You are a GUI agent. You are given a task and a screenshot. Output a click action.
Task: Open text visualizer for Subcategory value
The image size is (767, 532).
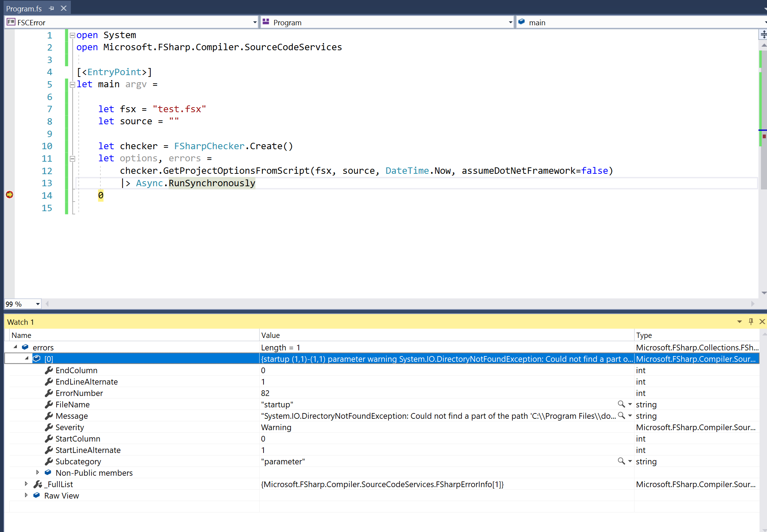[x=621, y=461]
